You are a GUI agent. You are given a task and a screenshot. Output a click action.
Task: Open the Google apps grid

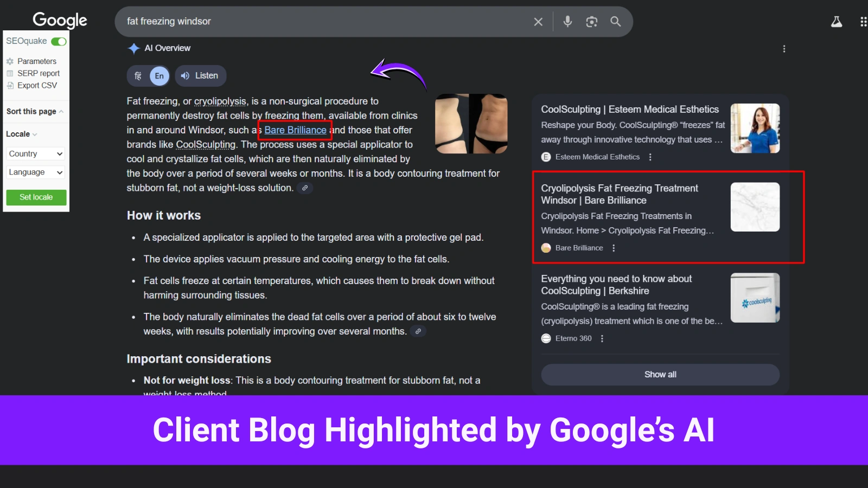863,21
